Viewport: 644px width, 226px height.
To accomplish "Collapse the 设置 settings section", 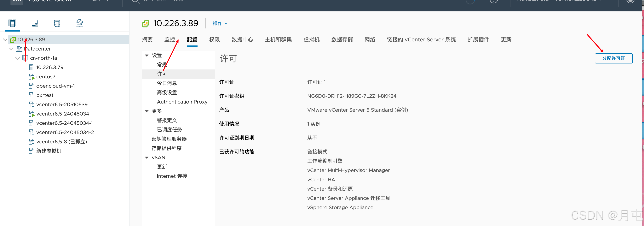I will 147,55.
